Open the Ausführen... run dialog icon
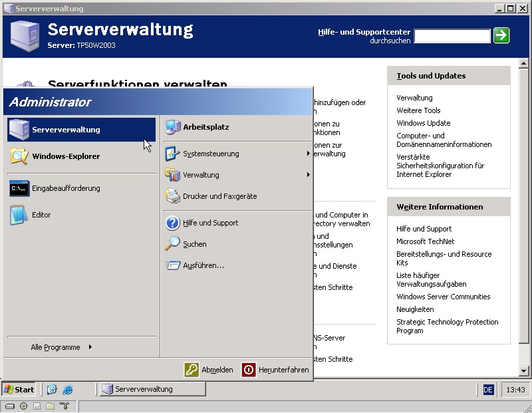The height and width of the screenshot is (413, 532). [x=173, y=265]
